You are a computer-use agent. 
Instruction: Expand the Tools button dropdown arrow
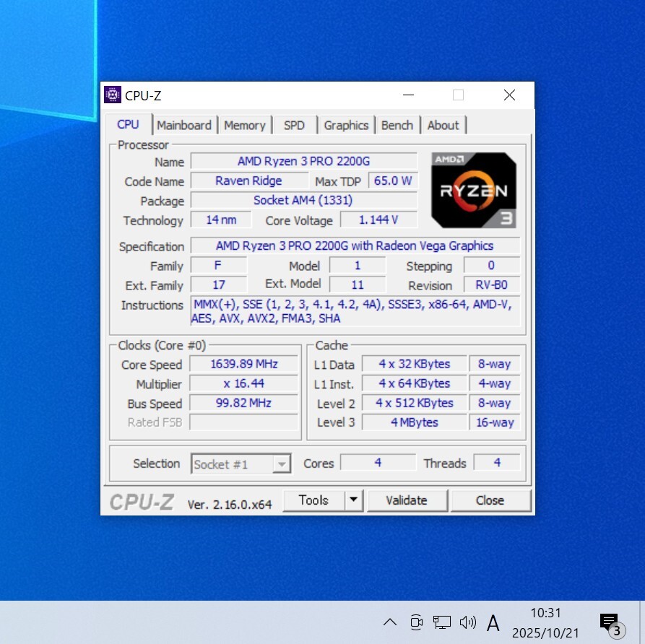(353, 500)
